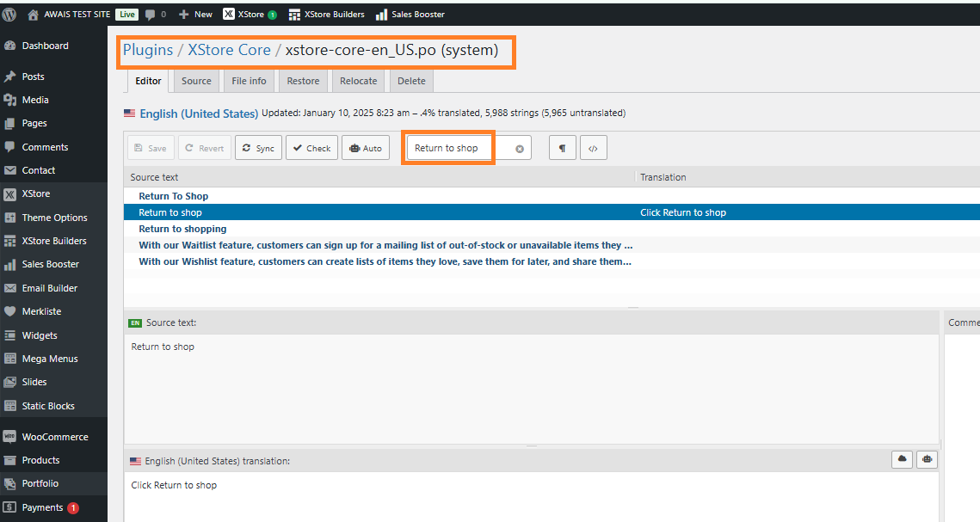Select the 'Return to shopping' string row
The height and width of the screenshot is (522, 980).
coord(552,229)
